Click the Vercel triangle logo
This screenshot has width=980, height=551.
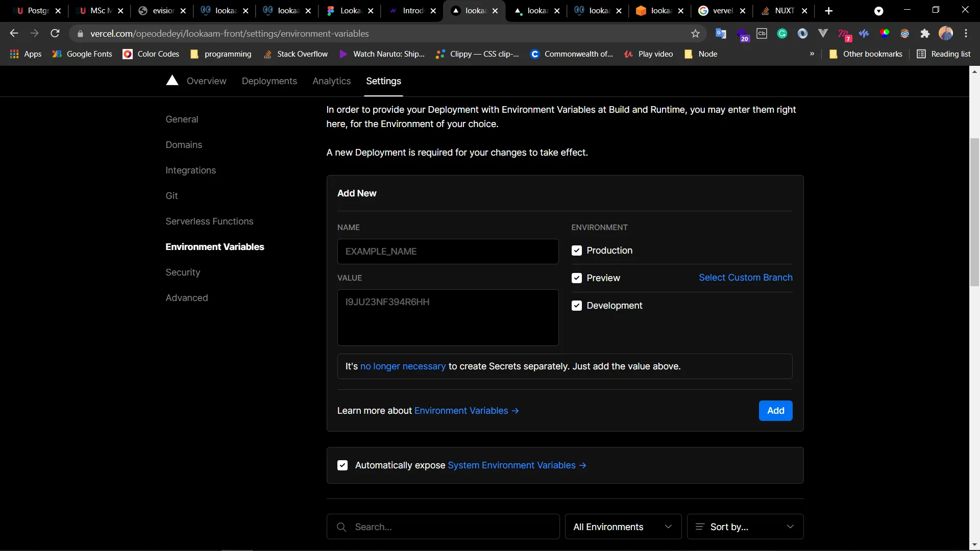coord(172,81)
